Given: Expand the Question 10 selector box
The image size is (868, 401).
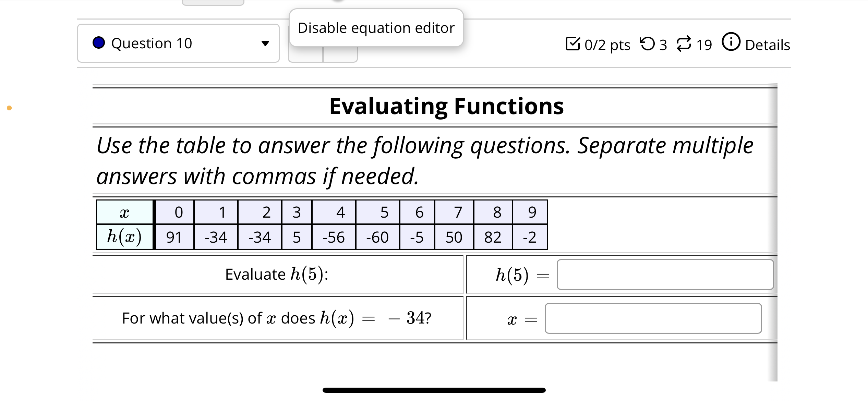Looking at the screenshot, I should point(178,43).
